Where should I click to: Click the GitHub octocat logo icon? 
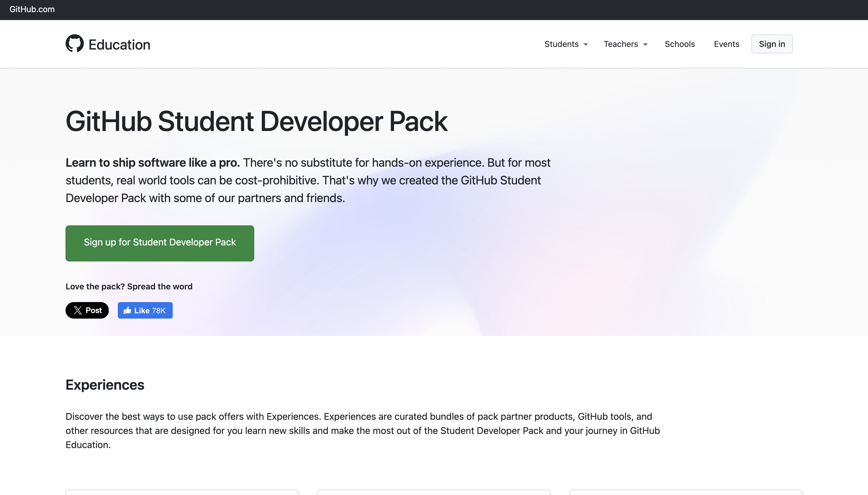click(75, 44)
